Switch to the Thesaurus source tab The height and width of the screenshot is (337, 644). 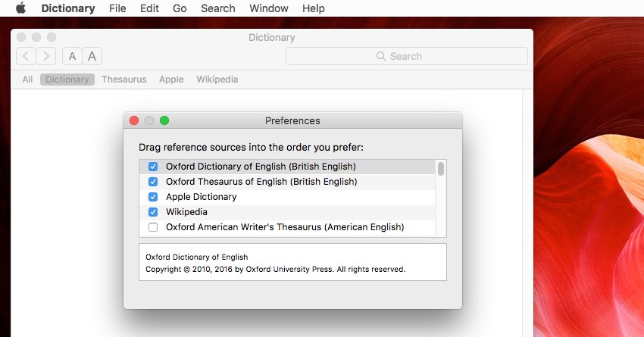[124, 80]
